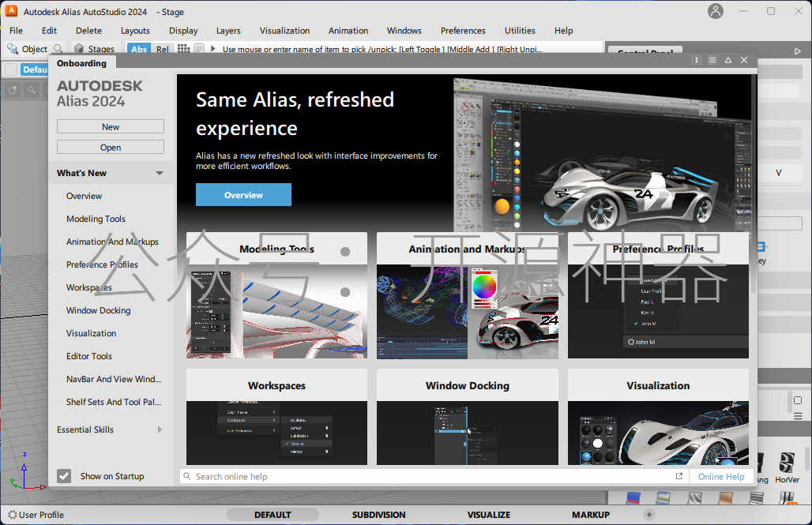Open the Visualization menu
Screen dimensions: 812x525
coord(285,31)
